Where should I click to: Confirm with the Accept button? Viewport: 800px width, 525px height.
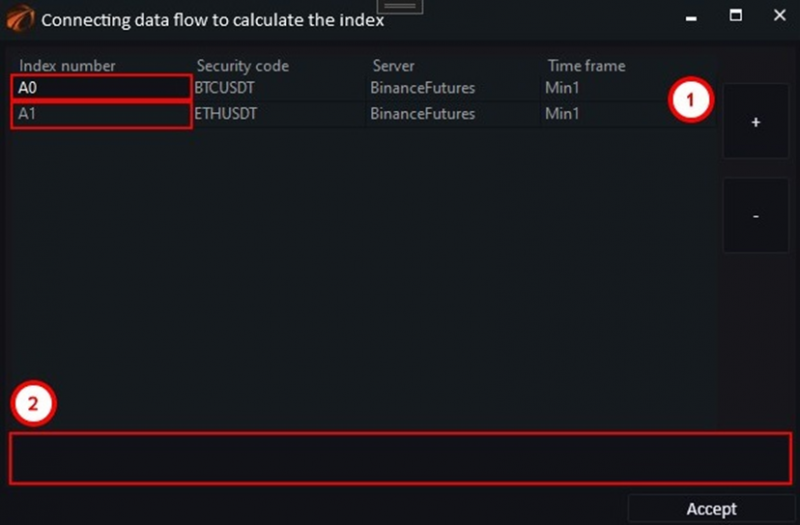coord(711,509)
